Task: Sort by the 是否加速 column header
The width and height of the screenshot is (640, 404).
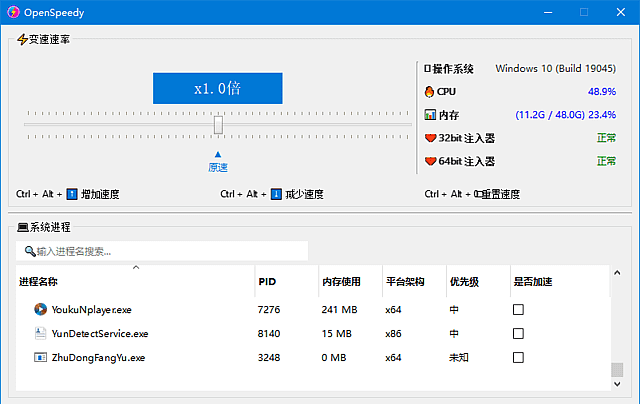Action: click(x=560, y=281)
